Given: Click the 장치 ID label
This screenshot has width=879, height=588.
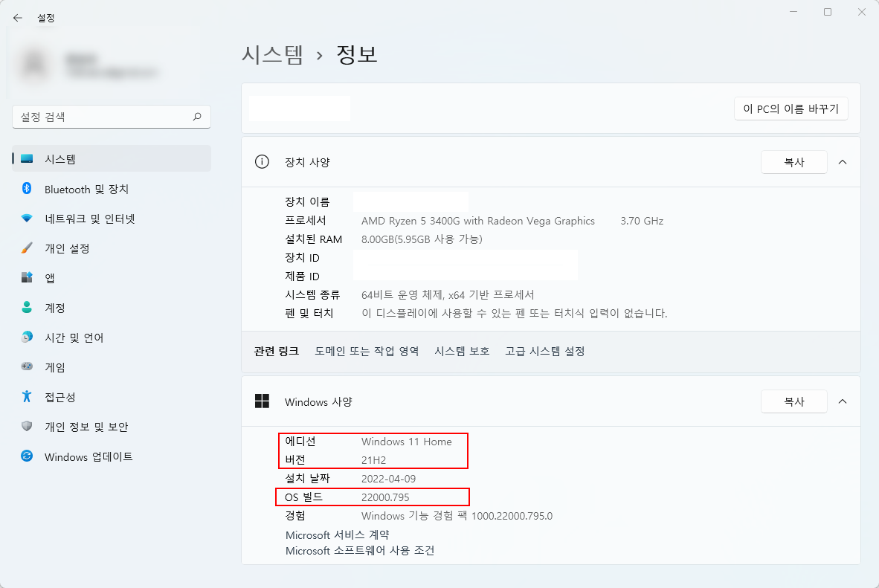Looking at the screenshot, I should coord(302,258).
